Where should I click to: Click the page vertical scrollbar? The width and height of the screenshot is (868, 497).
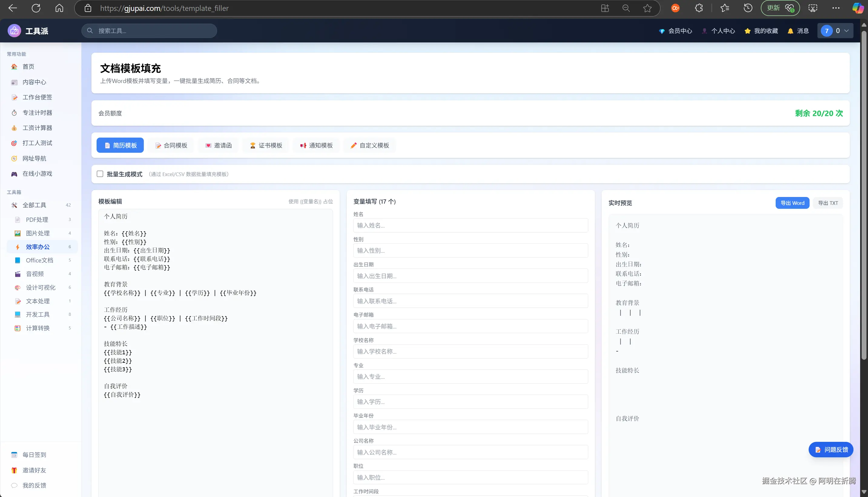[x=863, y=195]
